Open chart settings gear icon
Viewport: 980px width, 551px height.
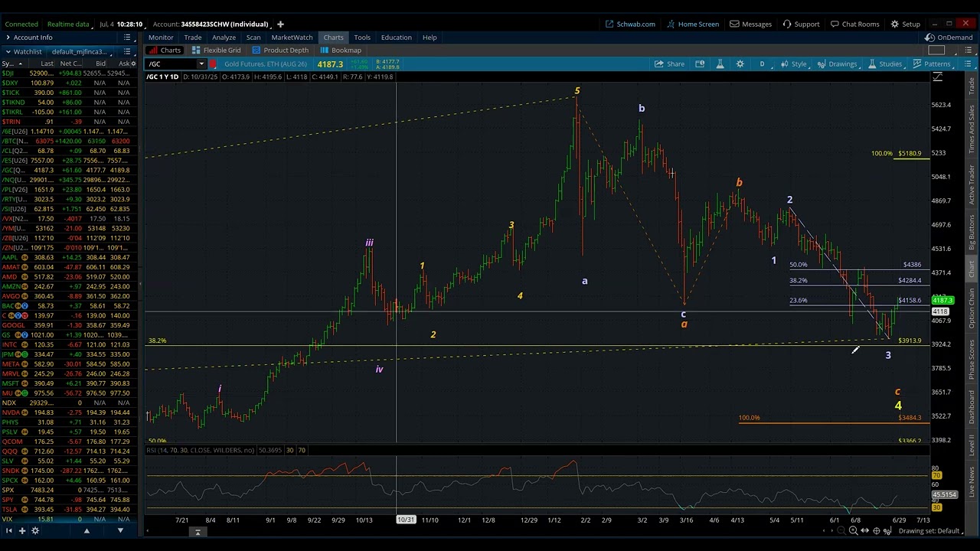[x=740, y=64]
